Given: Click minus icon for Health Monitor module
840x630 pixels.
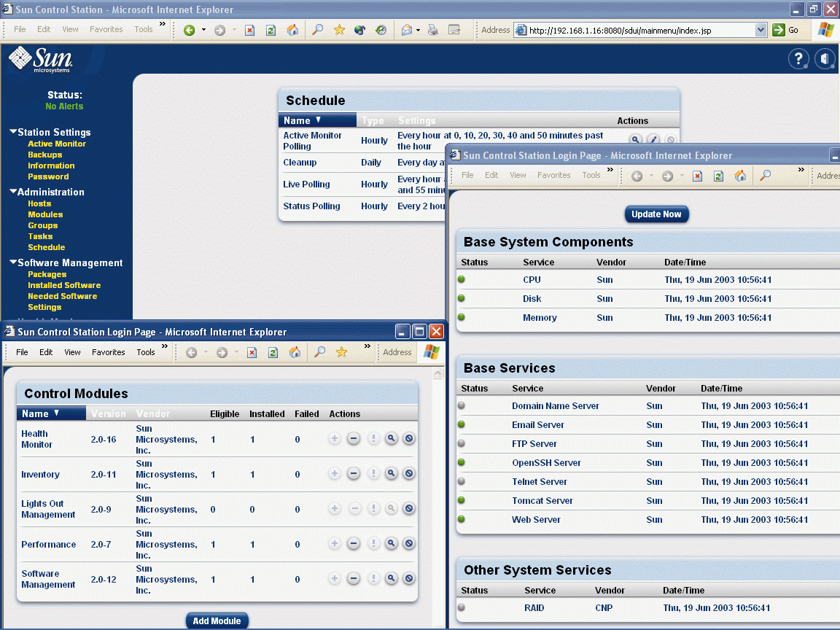Looking at the screenshot, I should (x=354, y=439).
